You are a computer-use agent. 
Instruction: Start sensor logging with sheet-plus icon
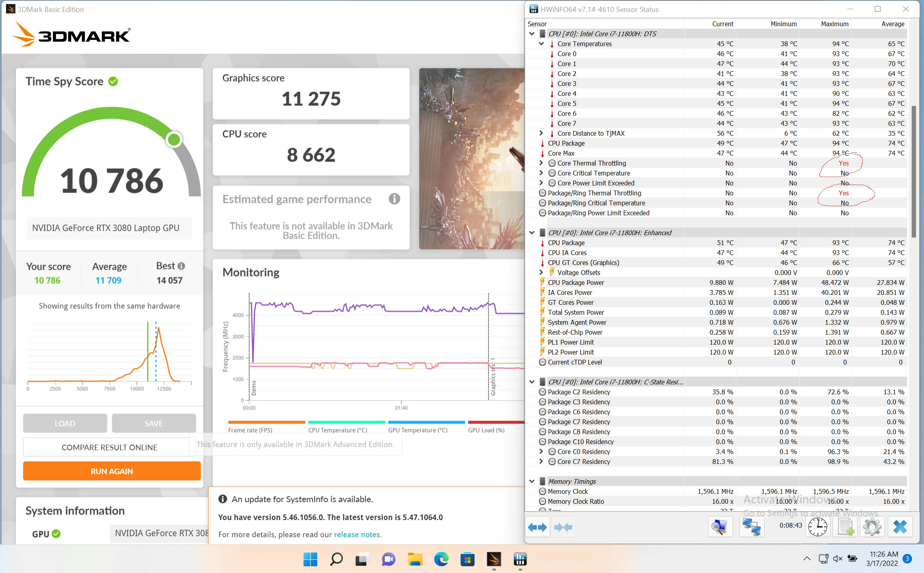[845, 527]
